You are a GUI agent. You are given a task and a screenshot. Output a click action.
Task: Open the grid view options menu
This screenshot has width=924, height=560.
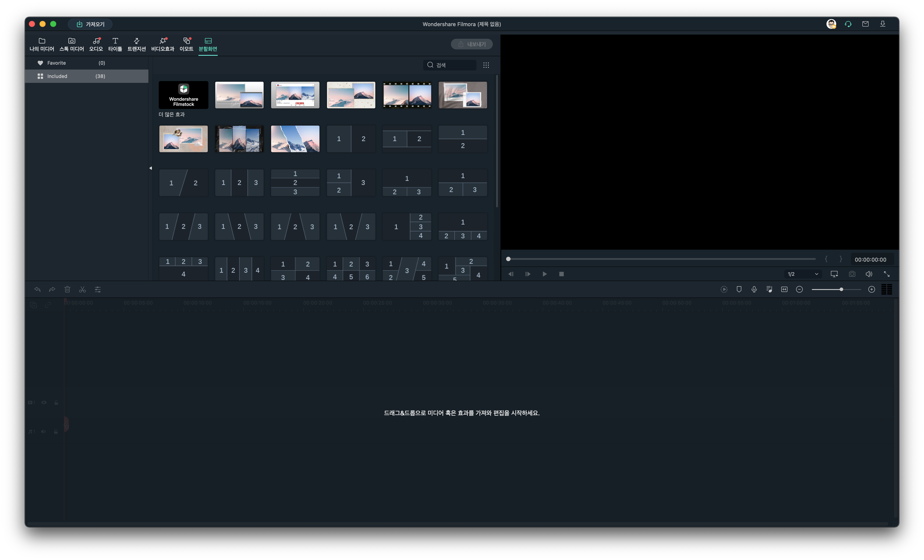(486, 65)
